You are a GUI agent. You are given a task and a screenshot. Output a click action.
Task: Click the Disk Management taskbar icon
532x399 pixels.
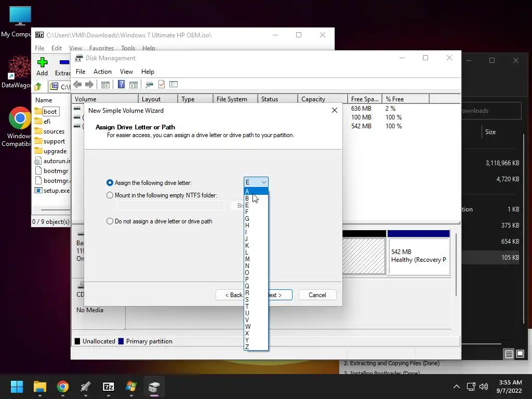154,387
